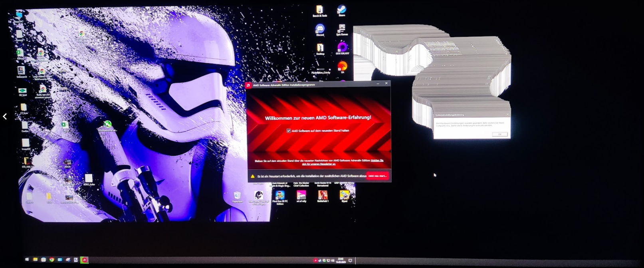This screenshot has height=268, width=644.
Task: Click the taskbar clock and date
Action: click(x=341, y=260)
